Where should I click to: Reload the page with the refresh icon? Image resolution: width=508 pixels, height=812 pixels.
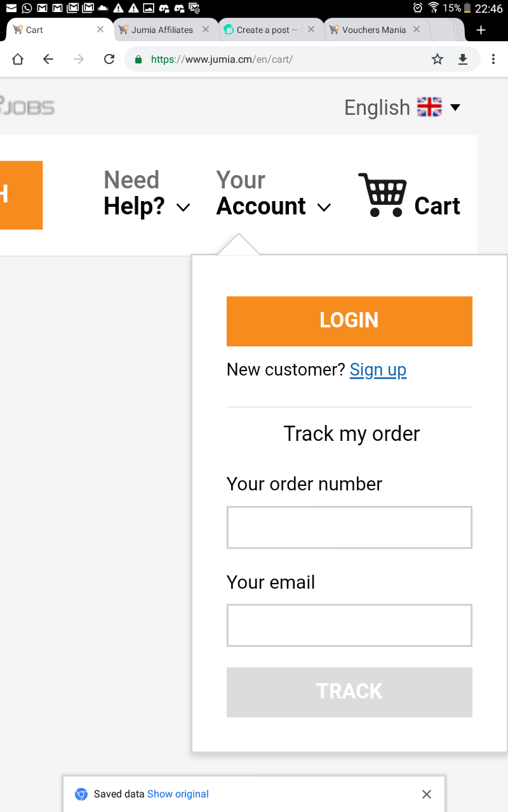[109, 59]
